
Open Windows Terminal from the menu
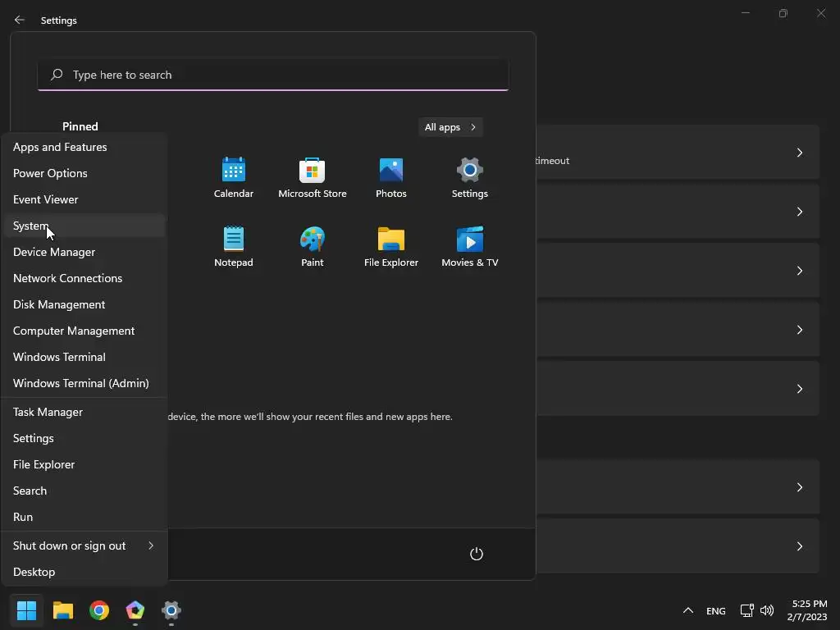[x=84, y=357]
